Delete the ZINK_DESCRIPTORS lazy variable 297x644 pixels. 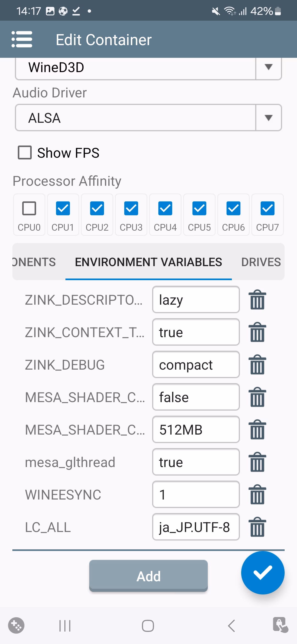pyautogui.click(x=257, y=300)
